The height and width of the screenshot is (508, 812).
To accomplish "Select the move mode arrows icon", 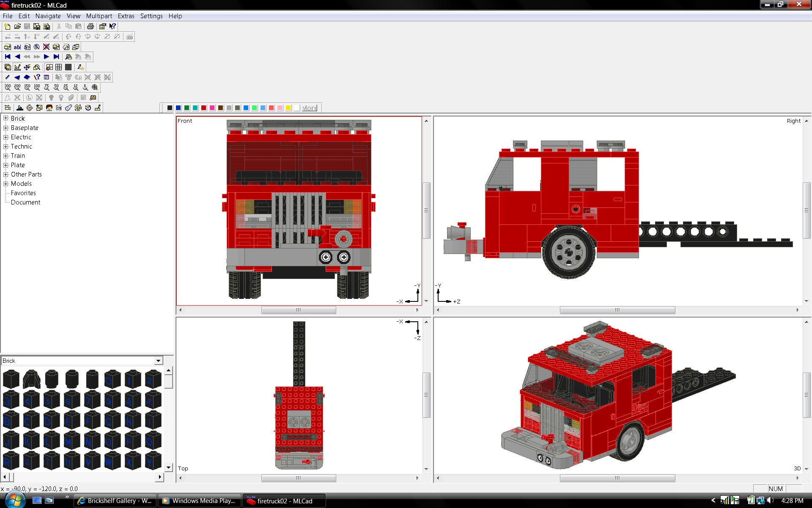I will (27, 67).
